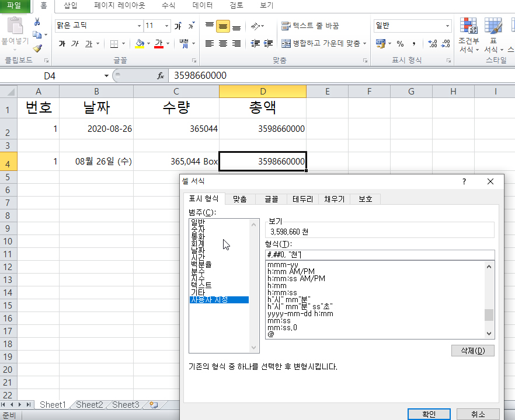515x420 pixels.
Task: Expand the Name Box dropdown arrow
Action: coord(106,76)
